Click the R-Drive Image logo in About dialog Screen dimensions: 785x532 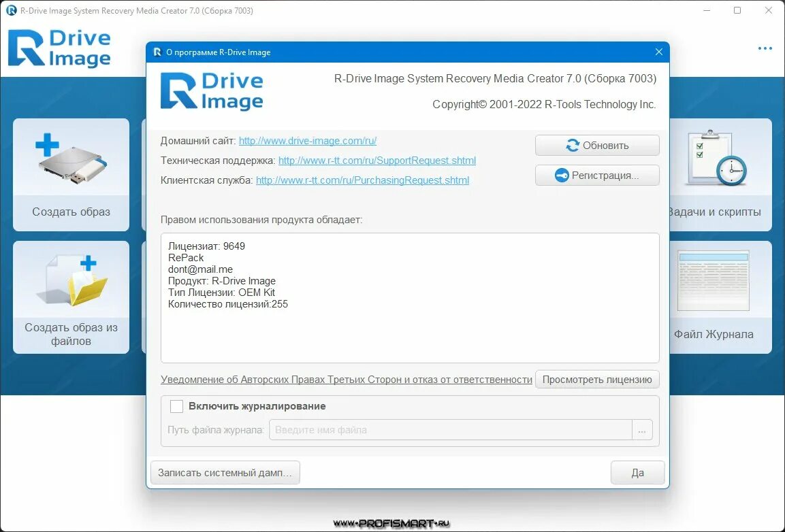coord(212,92)
